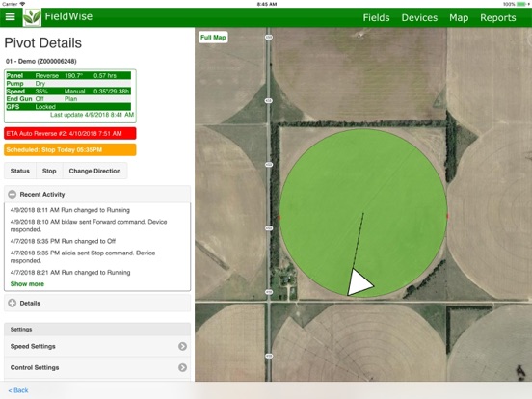The width and height of the screenshot is (532, 399).
Task: Click the Control Settings chevron arrow
Action: 182,367
